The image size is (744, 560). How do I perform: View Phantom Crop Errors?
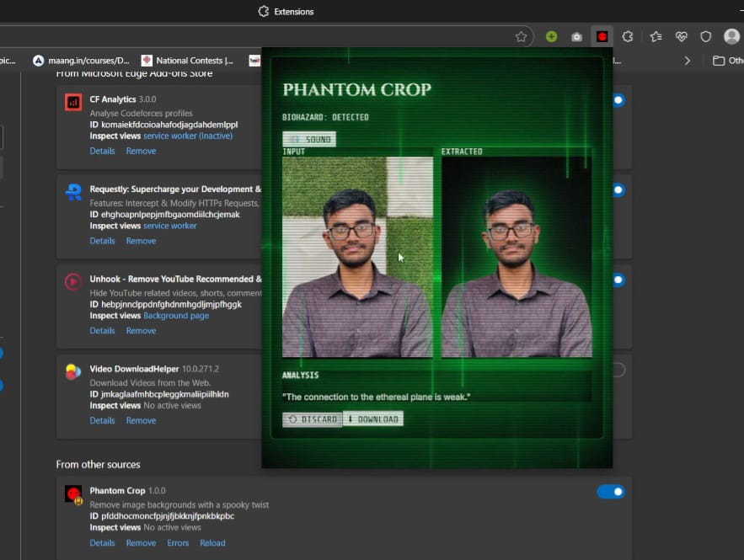point(178,543)
